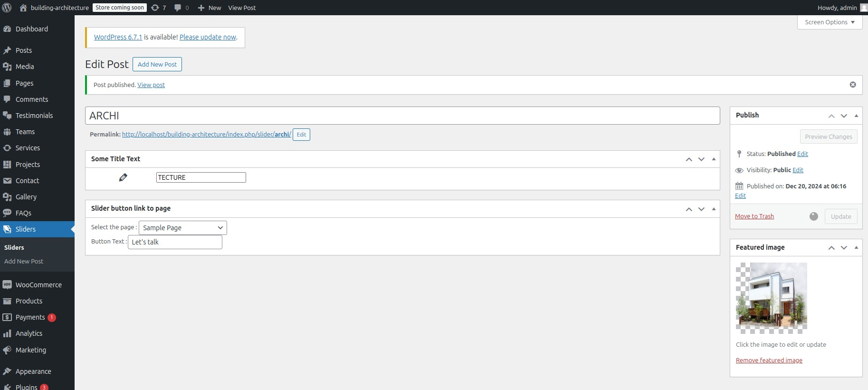868x390 pixels.
Task: Open Comments icon in sidebar
Action: 7,99
